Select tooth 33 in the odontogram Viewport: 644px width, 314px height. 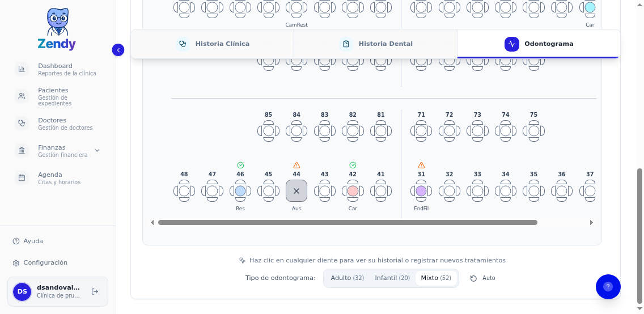point(477,191)
